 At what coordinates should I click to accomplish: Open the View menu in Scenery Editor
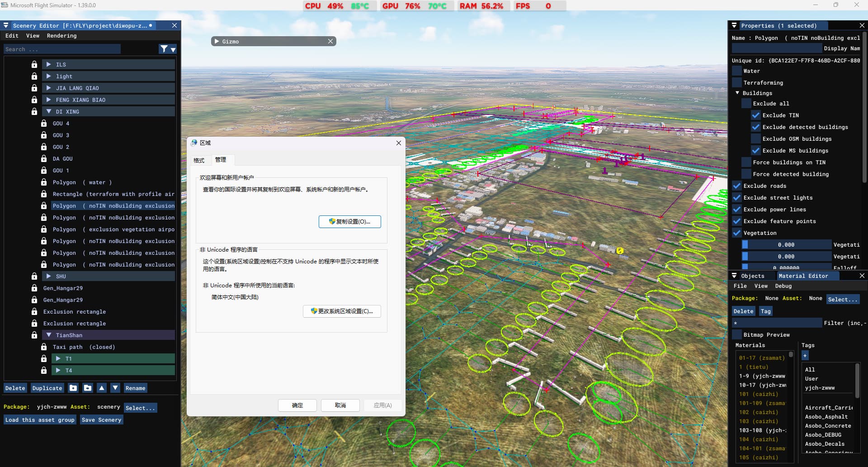33,36
